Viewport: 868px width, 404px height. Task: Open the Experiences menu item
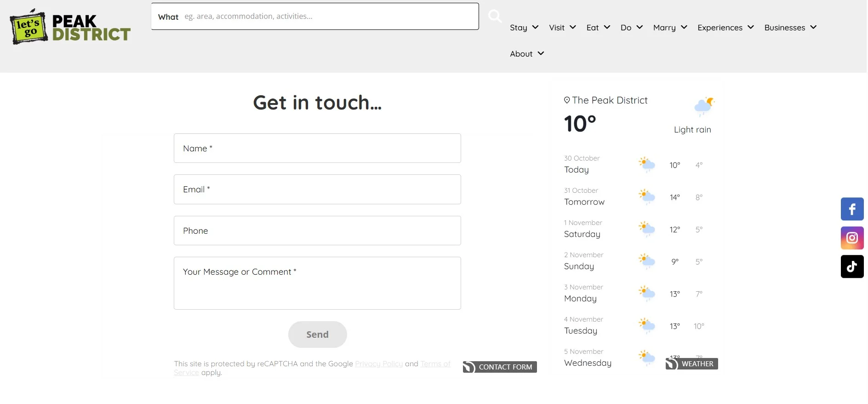720,28
